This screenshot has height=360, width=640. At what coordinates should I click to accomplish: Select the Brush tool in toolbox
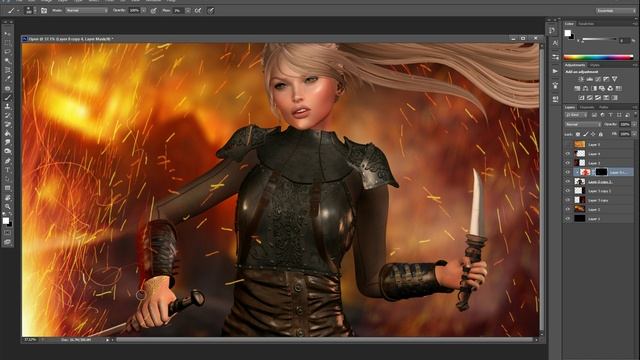point(7,97)
